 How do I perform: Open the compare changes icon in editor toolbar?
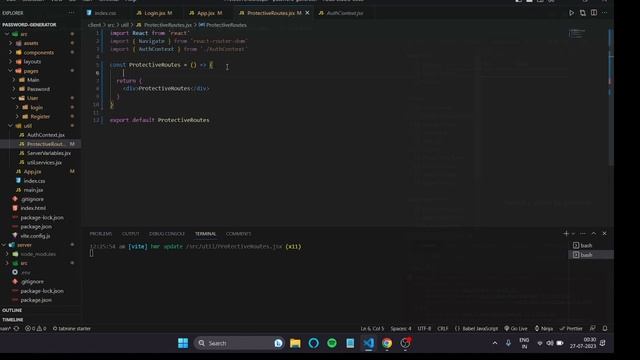click(582, 13)
